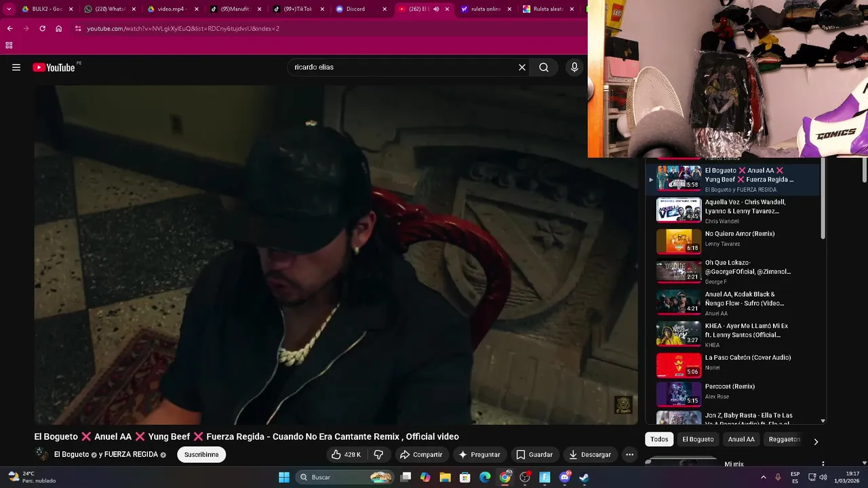Open OBS Studio taskbar icon
The image size is (868, 488).
click(x=525, y=477)
